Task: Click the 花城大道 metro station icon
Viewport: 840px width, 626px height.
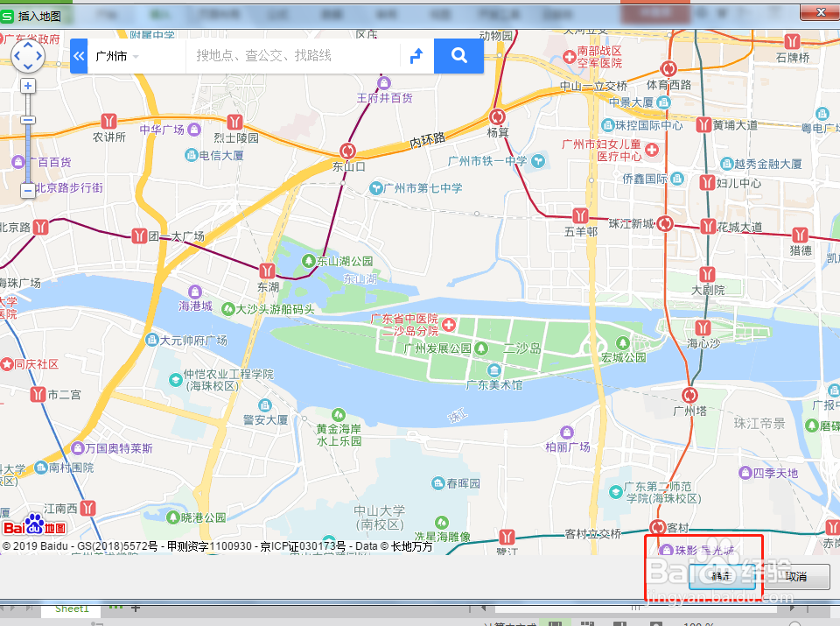Action: click(x=708, y=226)
